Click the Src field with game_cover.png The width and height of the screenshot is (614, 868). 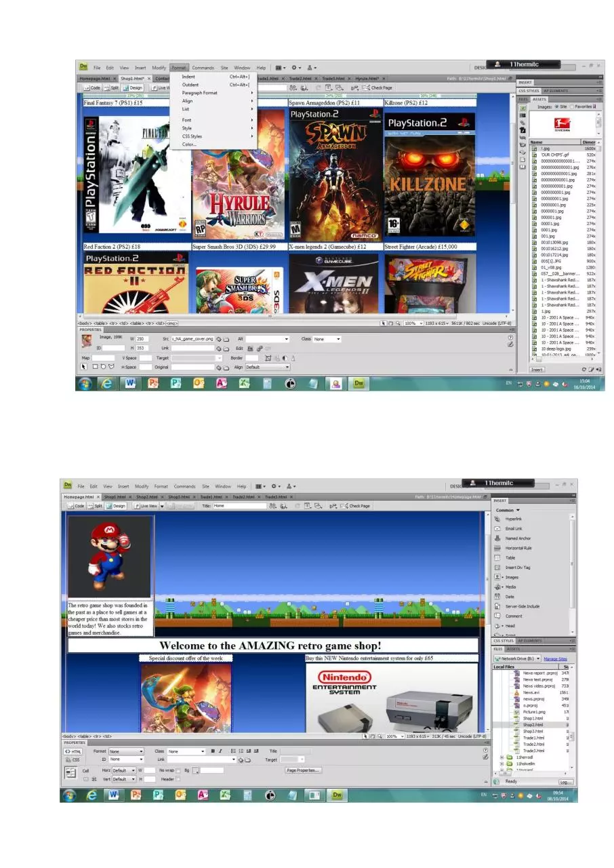pos(192,339)
